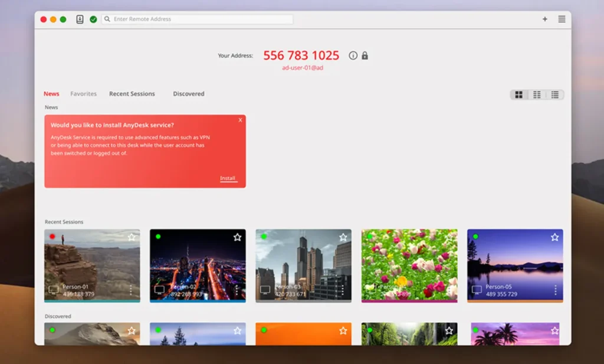Click the monitor icon on Person-01 card
The image size is (604, 364).
(x=54, y=290)
